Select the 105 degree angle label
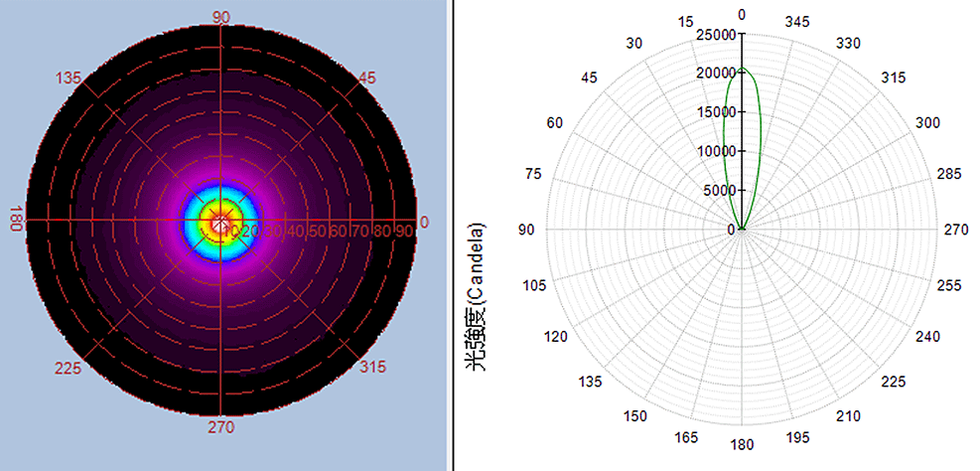This screenshot has width=980, height=471. pos(535,285)
